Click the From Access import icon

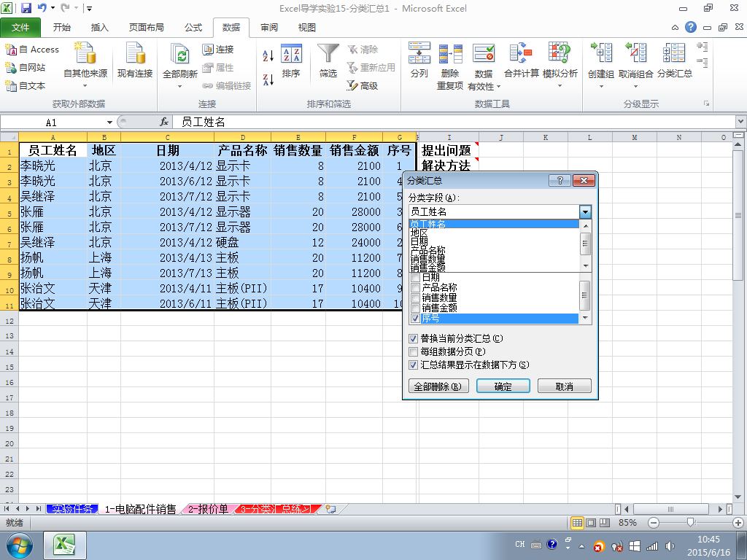coord(11,49)
